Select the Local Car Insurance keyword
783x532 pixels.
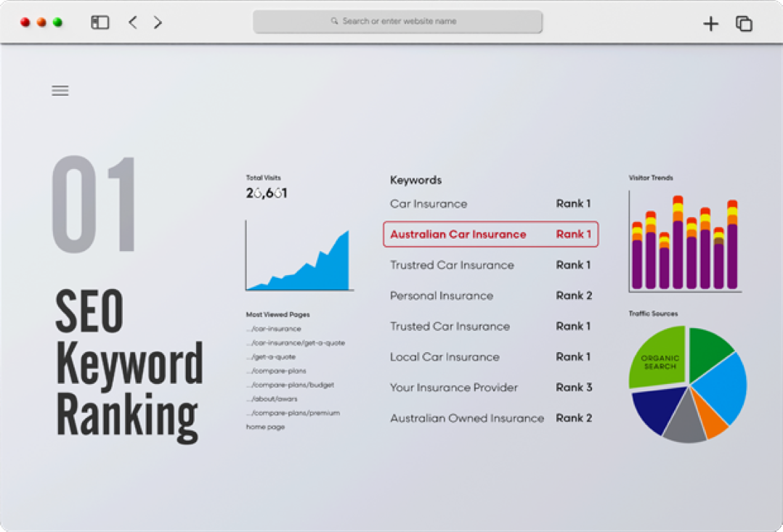(x=445, y=357)
